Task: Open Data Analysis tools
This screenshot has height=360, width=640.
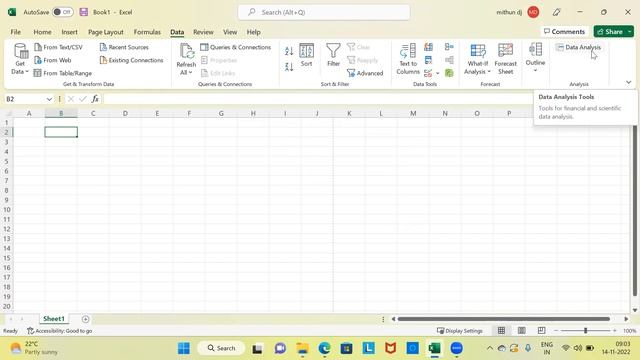Action: [578, 47]
